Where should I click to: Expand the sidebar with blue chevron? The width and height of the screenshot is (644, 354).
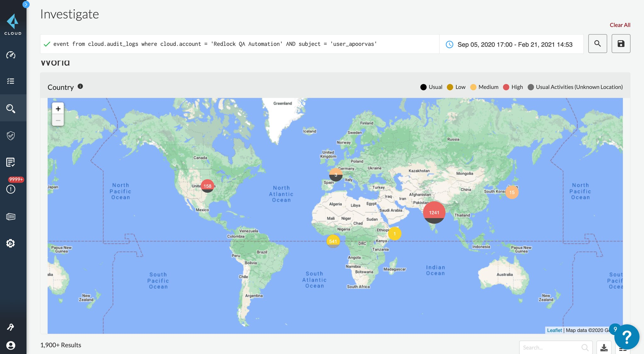pos(26,4)
